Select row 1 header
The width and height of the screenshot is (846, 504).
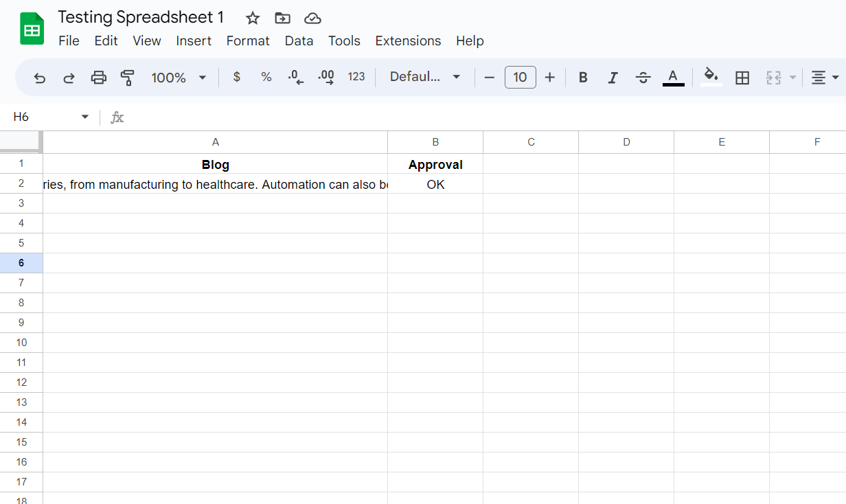click(21, 163)
